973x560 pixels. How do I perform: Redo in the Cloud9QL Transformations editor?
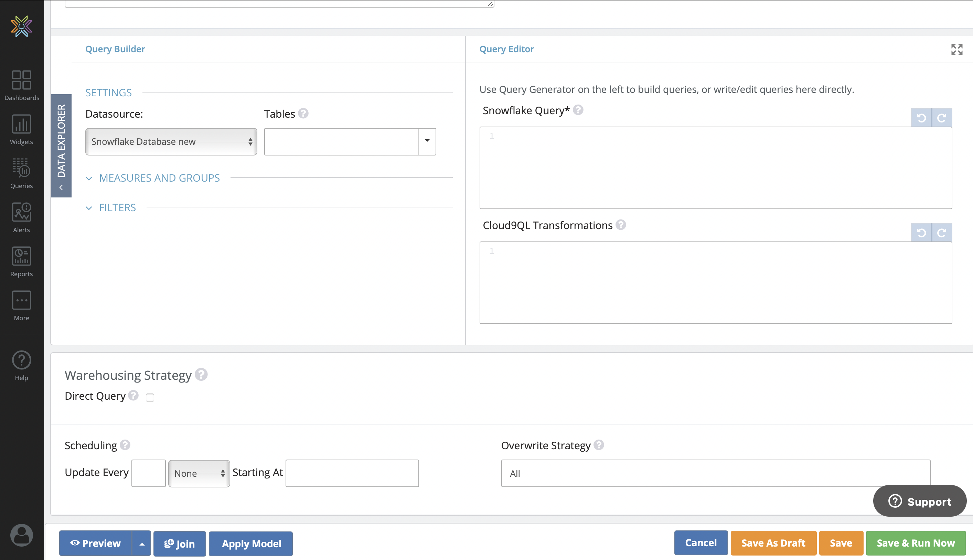(x=941, y=233)
